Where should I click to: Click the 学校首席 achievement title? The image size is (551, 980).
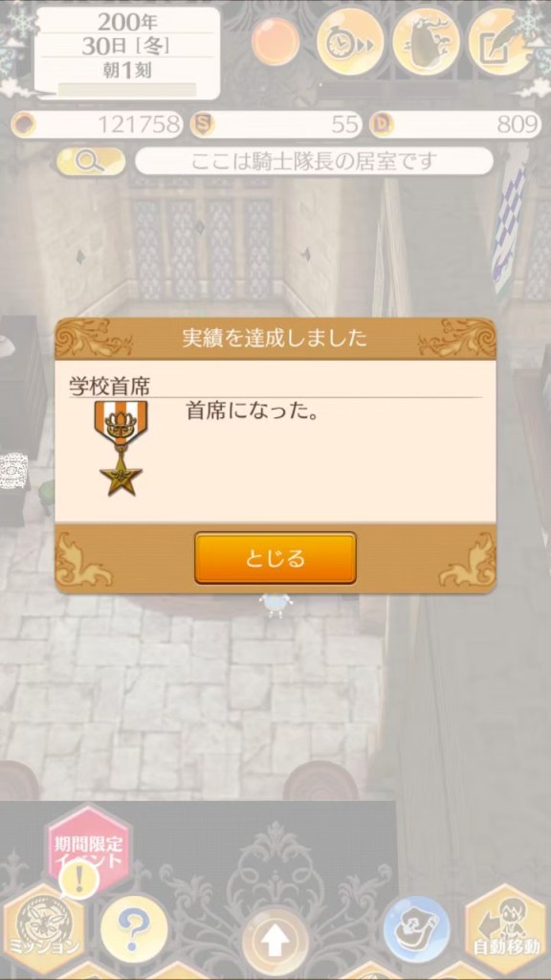tap(109, 387)
